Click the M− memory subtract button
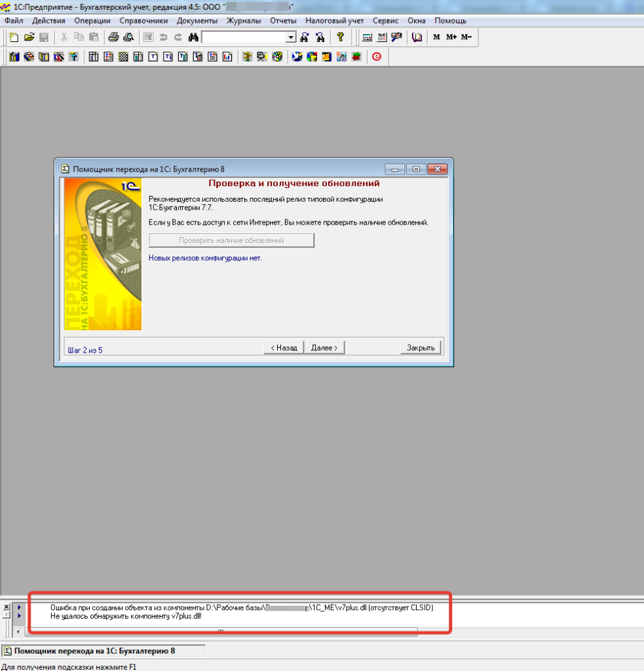The image size is (644, 671). click(466, 37)
